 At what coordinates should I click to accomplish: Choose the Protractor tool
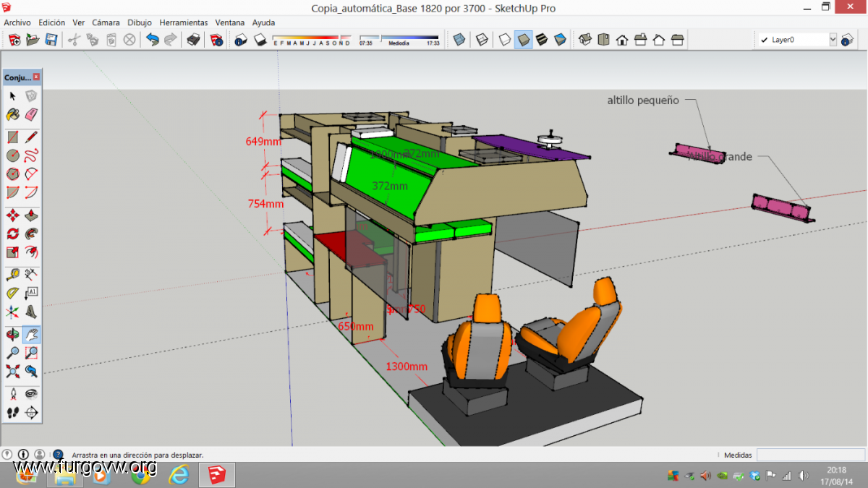(x=13, y=293)
